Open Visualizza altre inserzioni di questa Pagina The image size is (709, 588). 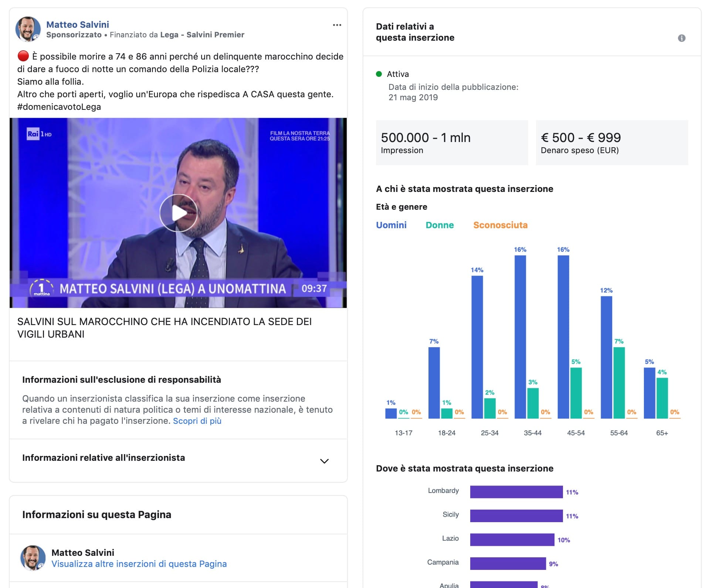(139, 564)
